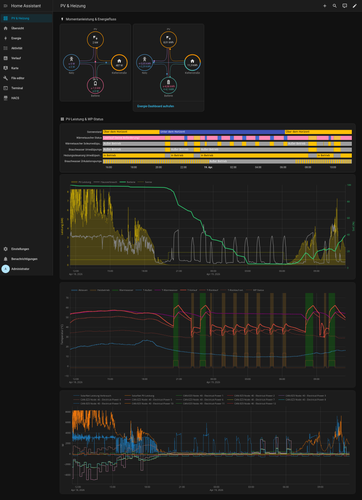Click first yellow 'Über dem Horizont' segment

coord(131,132)
